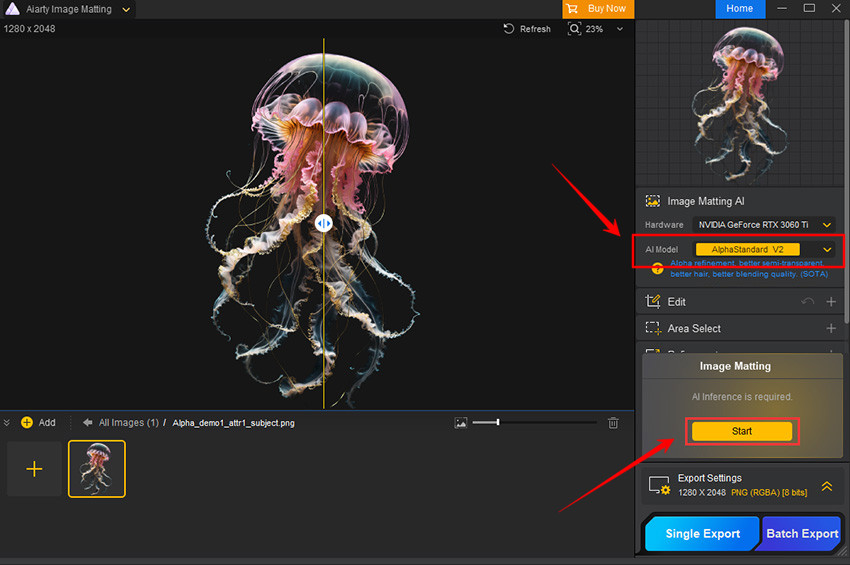Open the AI Model AlphaStandard V2 dropdown

click(765, 249)
